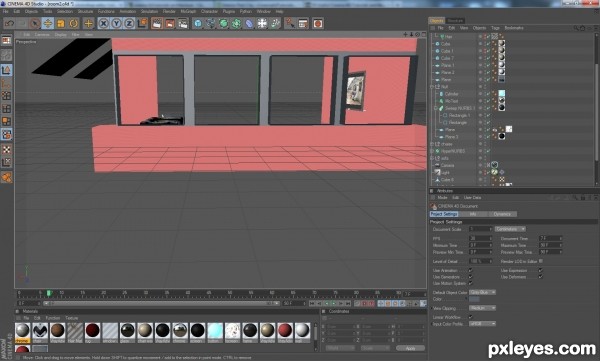Add a Cube primitive object
Viewport: 600px width, 362px height.
[197, 24]
